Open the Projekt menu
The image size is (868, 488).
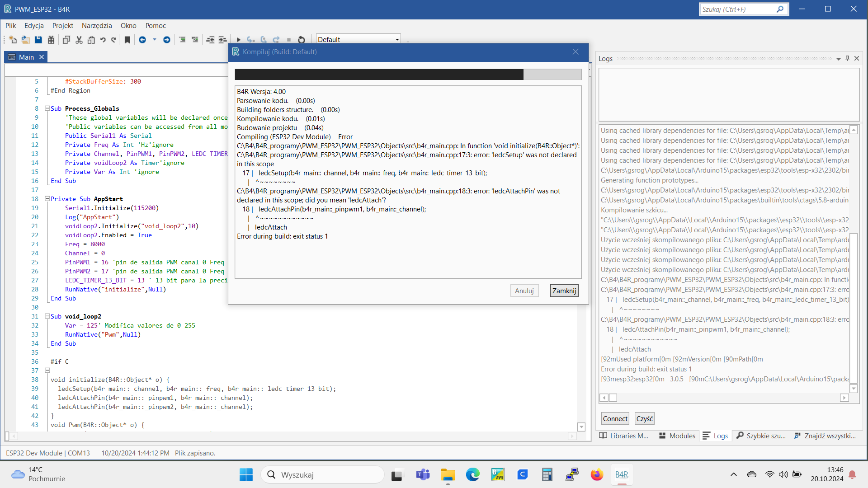62,26
